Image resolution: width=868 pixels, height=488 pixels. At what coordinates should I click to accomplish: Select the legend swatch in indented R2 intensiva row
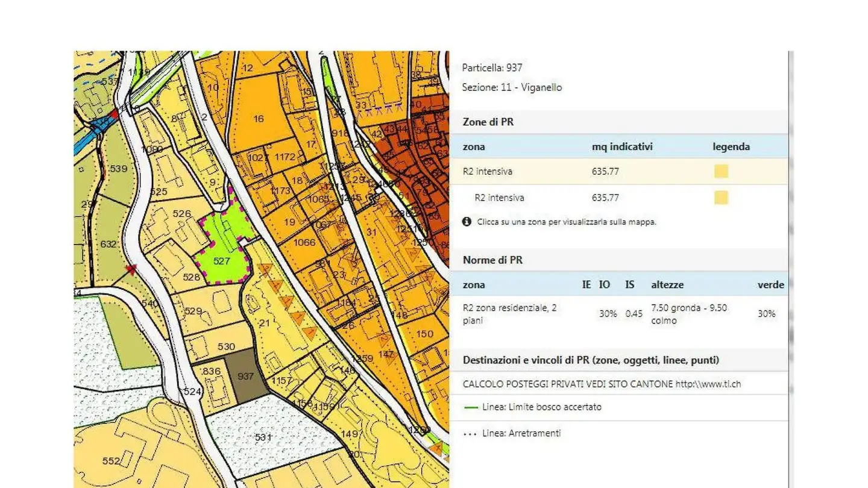721,198
